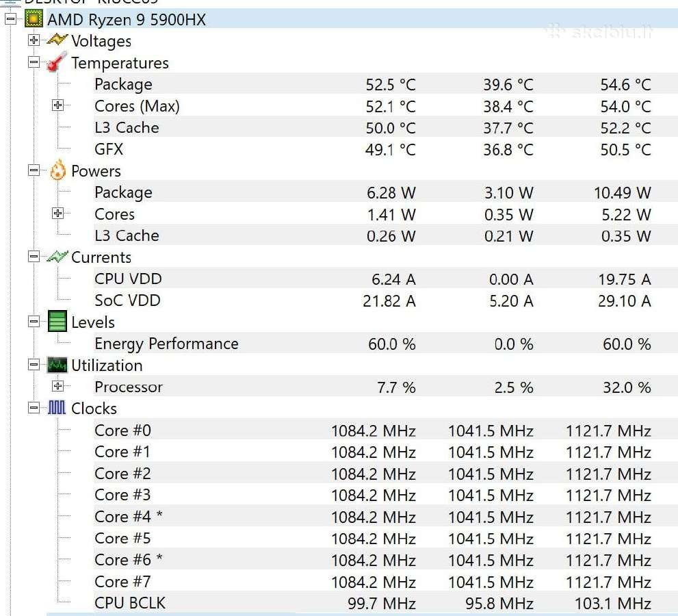Select the Energy Performance row
This screenshot has width=678, height=616.
point(386,344)
